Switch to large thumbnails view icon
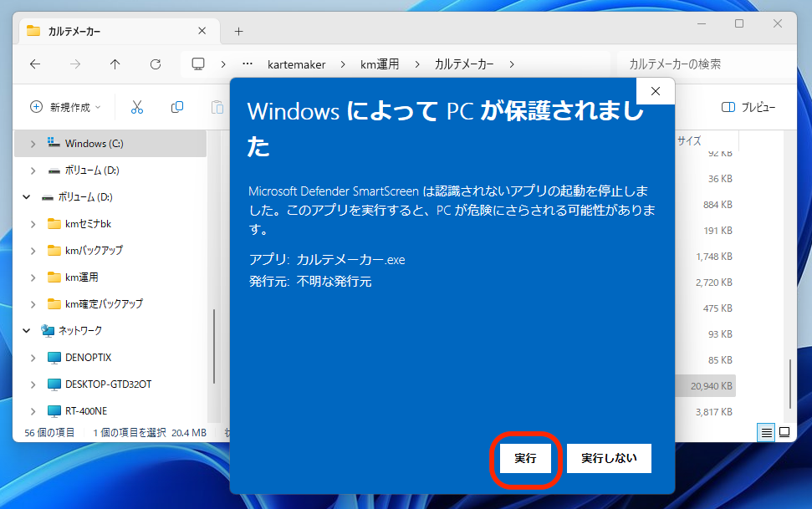This screenshot has width=812, height=509. pyautogui.click(x=784, y=432)
